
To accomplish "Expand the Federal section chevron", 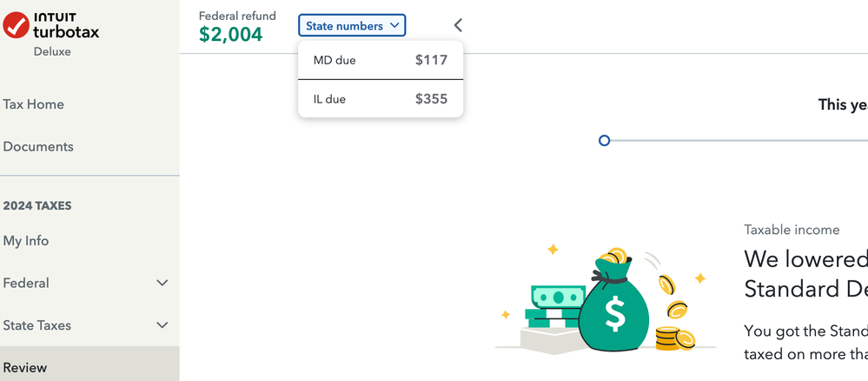I will (x=162, y=283).
